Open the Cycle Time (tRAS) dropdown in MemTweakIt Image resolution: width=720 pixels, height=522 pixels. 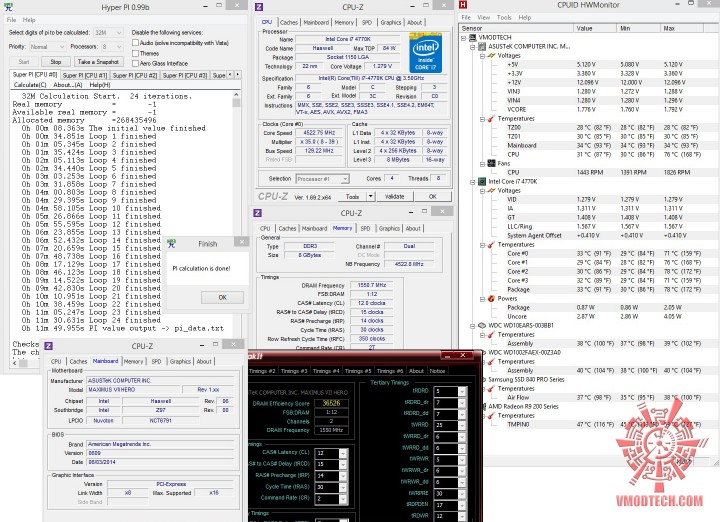click(343, 487)
